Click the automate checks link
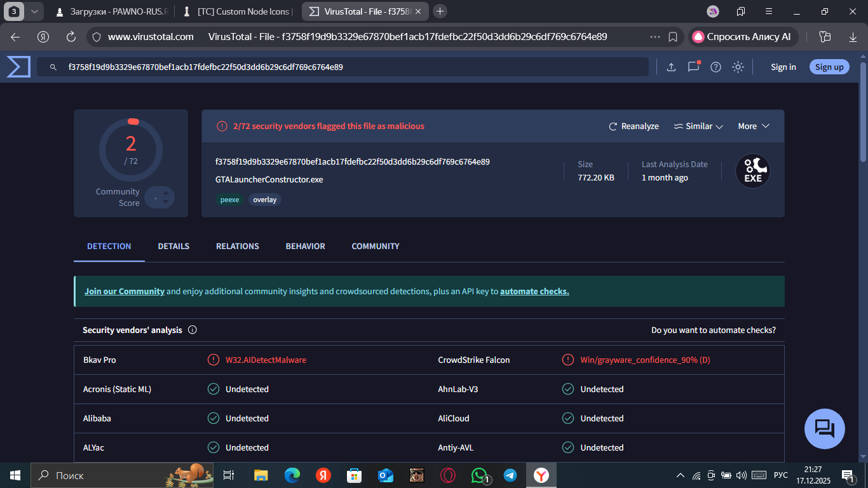The height and width of the screenshot is (488, 868). pyautogui.click(x=534, y=292)
